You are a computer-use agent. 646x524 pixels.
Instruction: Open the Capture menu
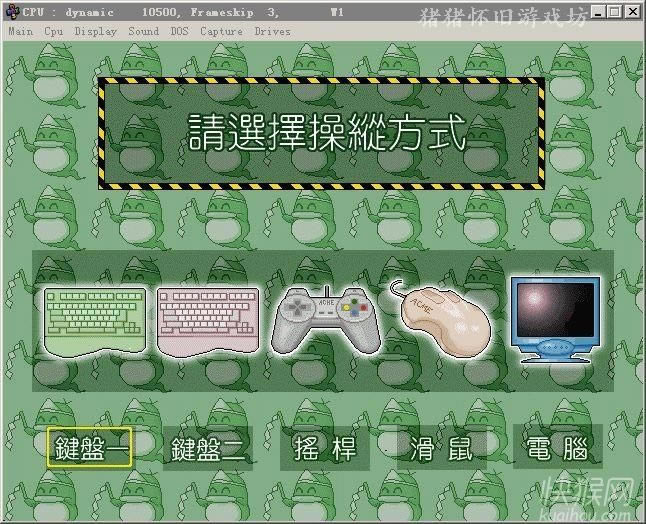[220, 31]
